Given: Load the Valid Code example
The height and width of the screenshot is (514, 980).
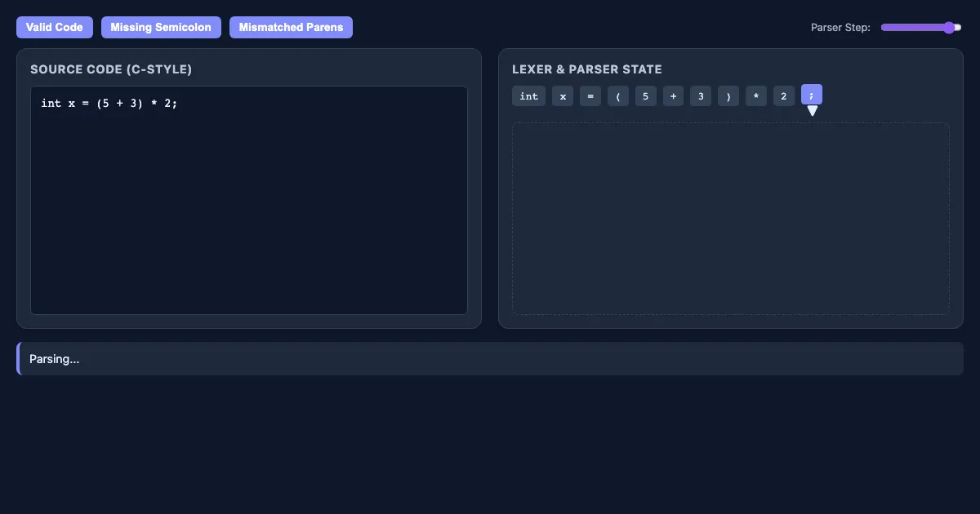Looking at the screenshot, I should [55, 28].
